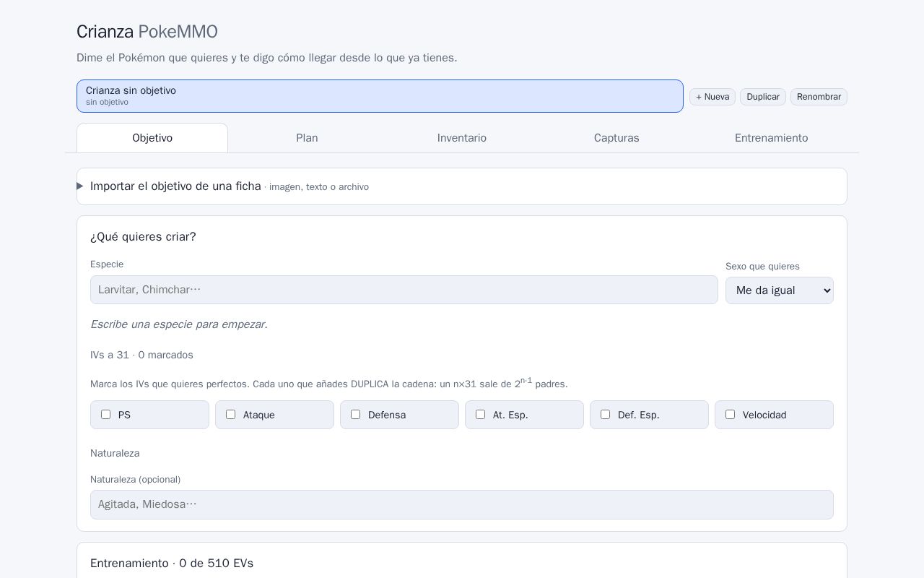Click the Renombrar button
Viewport: 924px width, 578px height.
coord(819,97)
